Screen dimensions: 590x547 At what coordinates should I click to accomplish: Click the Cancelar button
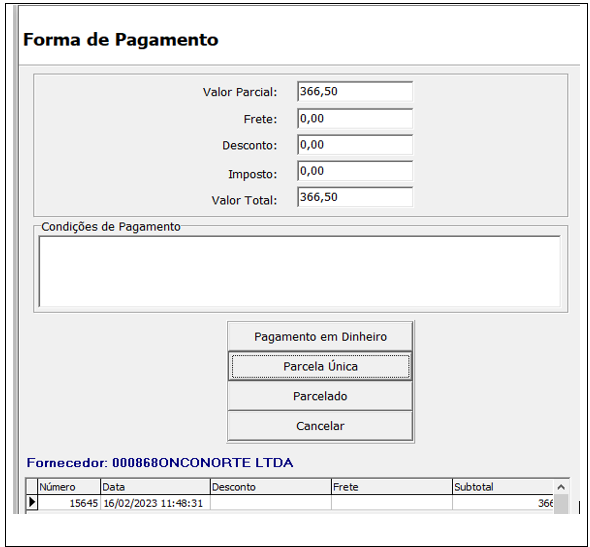(320, 426)
